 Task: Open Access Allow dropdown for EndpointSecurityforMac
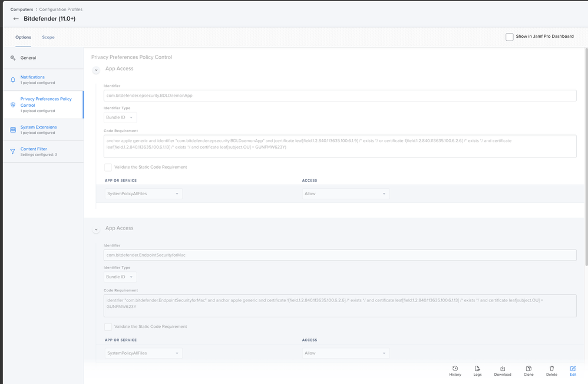click(x=346, y=353)
